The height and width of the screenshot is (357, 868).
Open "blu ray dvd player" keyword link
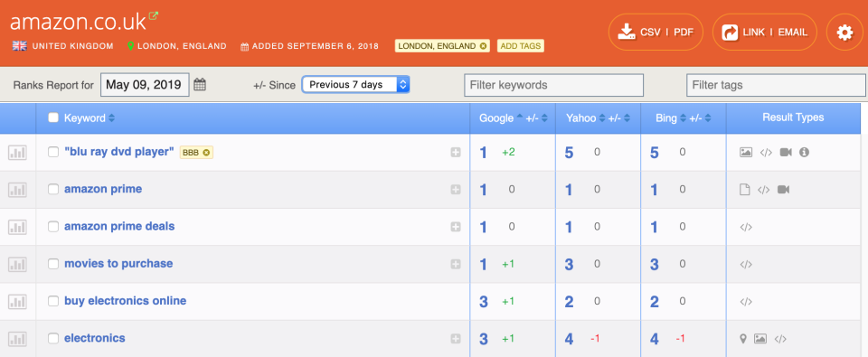(x=119, y=152)
